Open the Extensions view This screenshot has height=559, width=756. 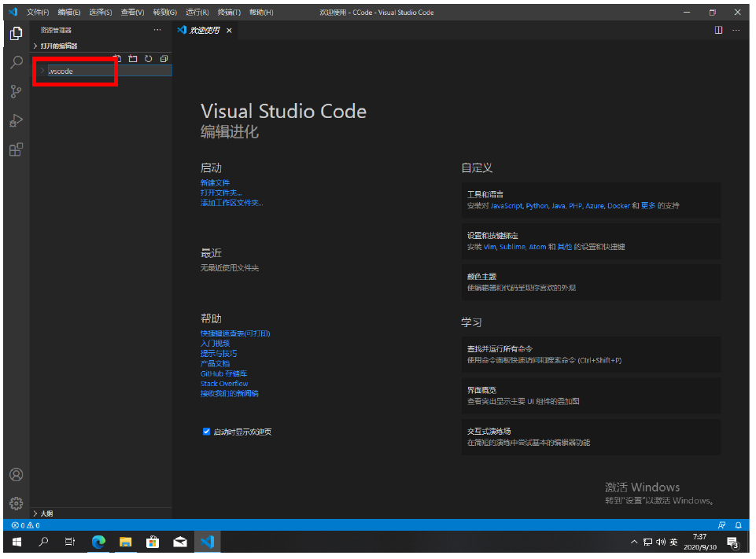pyautogui.click(x=15, y=149)
